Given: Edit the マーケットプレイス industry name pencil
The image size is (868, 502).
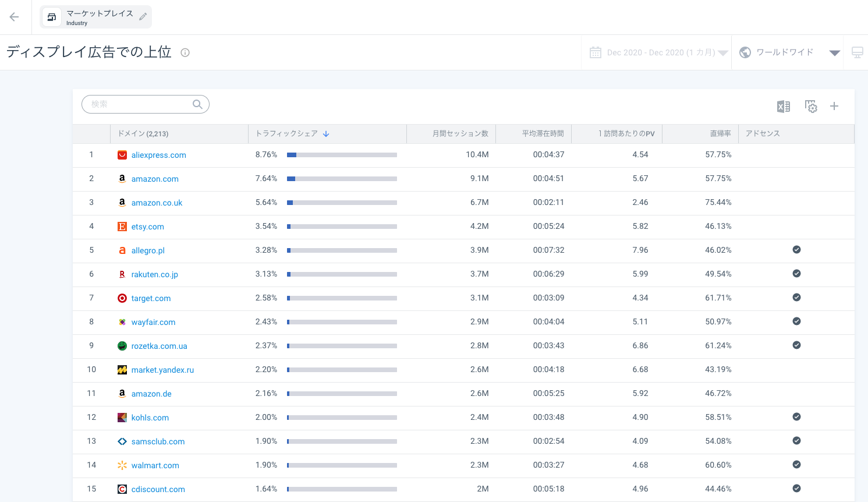Looking at the screenshot, I should pyautogui.click(x=143, y=17).
